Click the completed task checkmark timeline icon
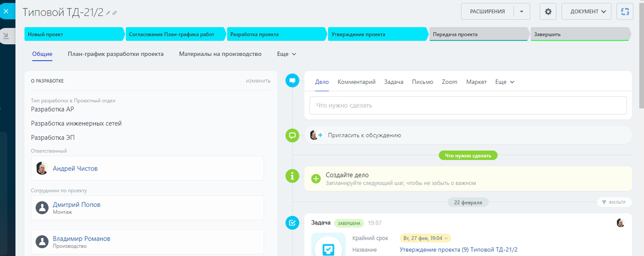This screenshot has width=644, height=256. pos(292,223)
